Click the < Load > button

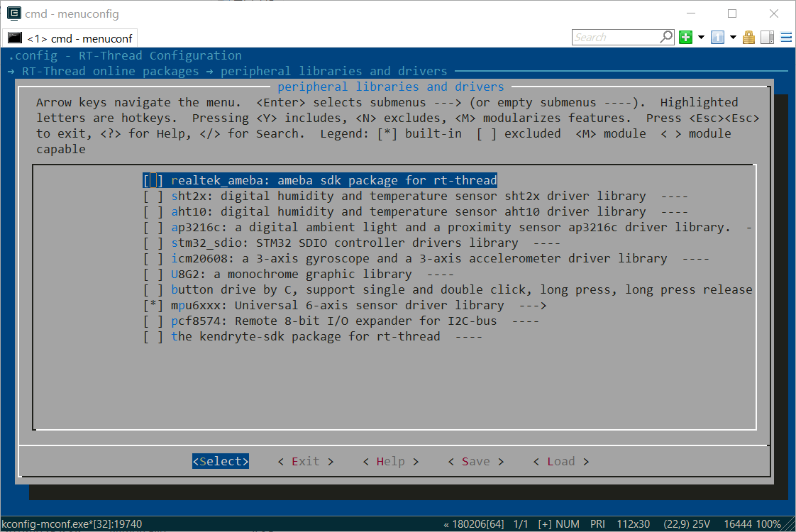point(561,461)
